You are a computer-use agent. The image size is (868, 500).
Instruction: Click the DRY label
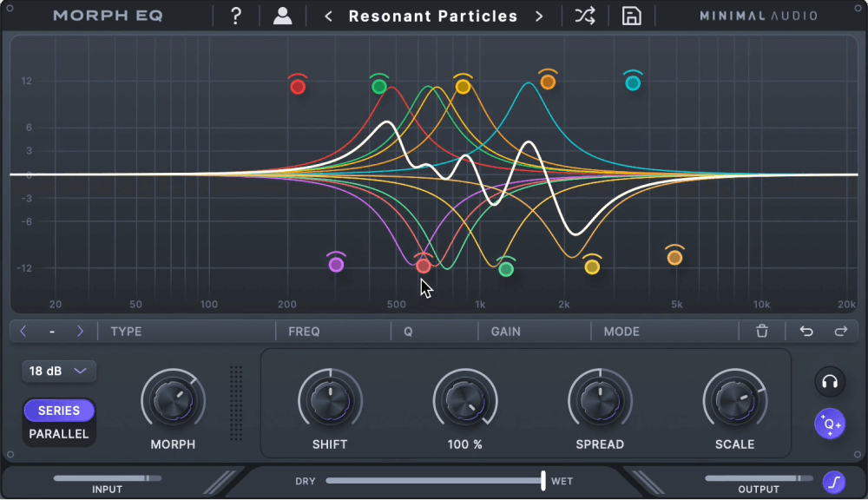(x=305, y=481)
